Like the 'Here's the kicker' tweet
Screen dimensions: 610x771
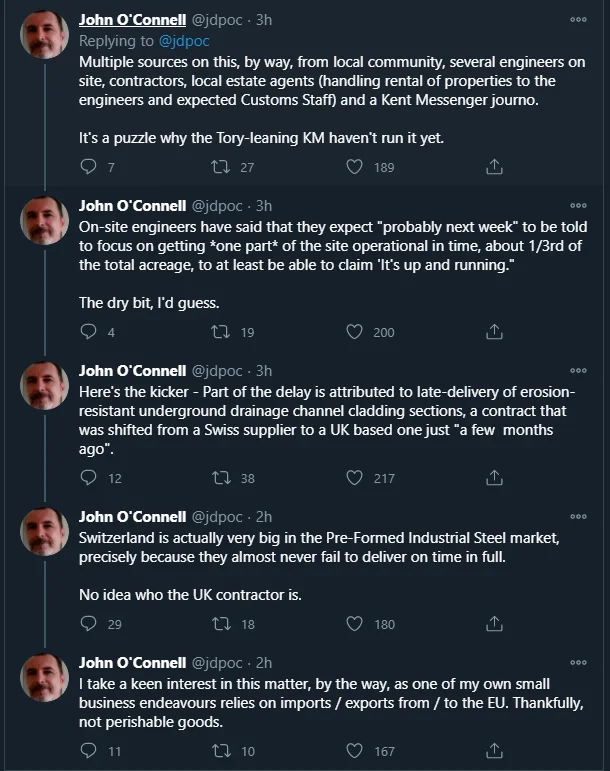click(354, 478)
